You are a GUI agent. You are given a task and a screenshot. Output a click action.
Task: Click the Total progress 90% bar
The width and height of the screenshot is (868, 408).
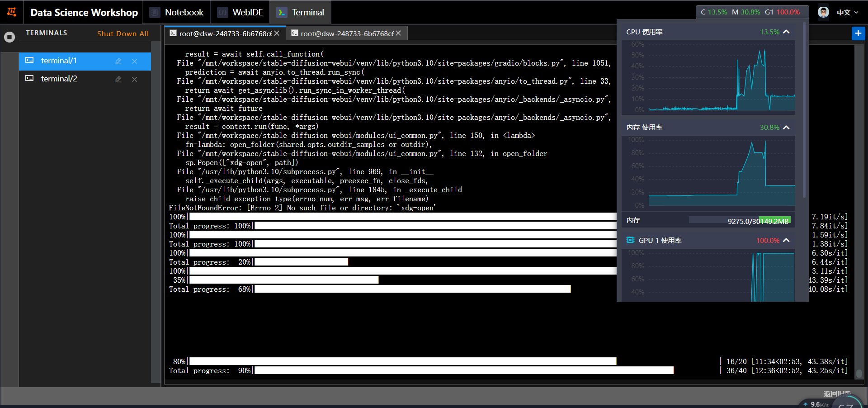pos(464,370)
